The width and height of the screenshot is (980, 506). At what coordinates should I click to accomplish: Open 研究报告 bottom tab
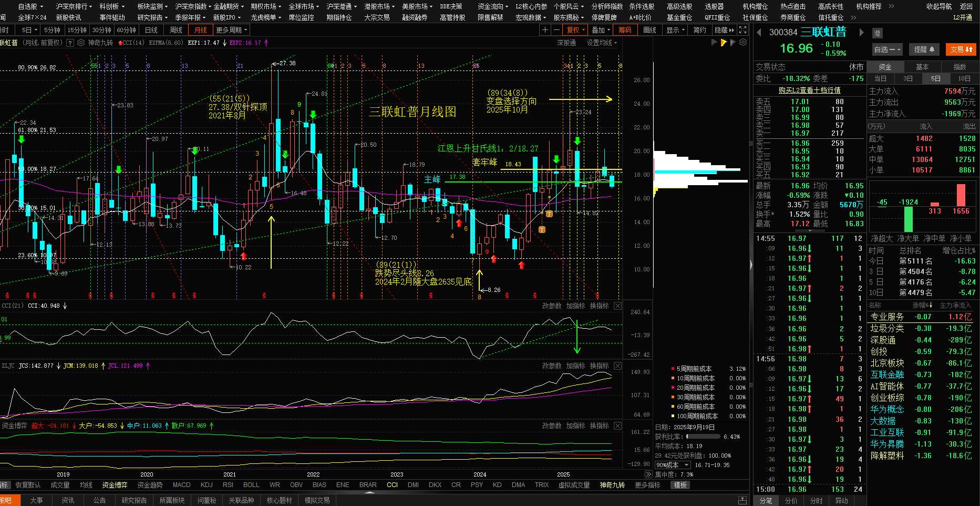(134, 500)
